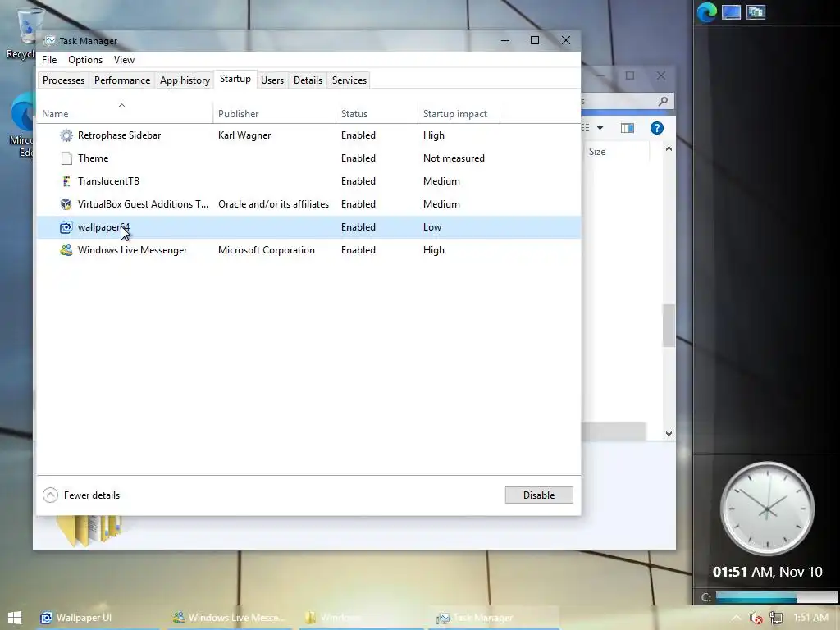Image resolution: width=840 pixels, height=630 pixels.
Task: Switch to the Services tab
Action: 349,80
